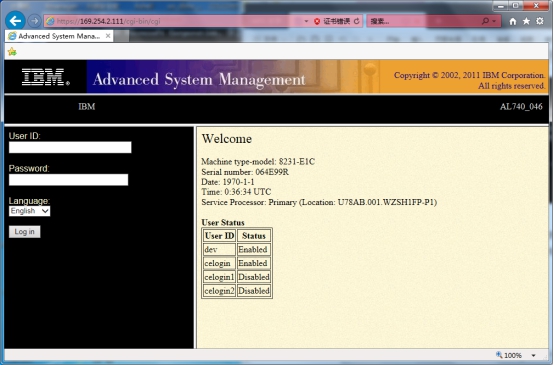Click the Password input field
Viewport: 554px width, 365px height.
(x=69, y=180)
